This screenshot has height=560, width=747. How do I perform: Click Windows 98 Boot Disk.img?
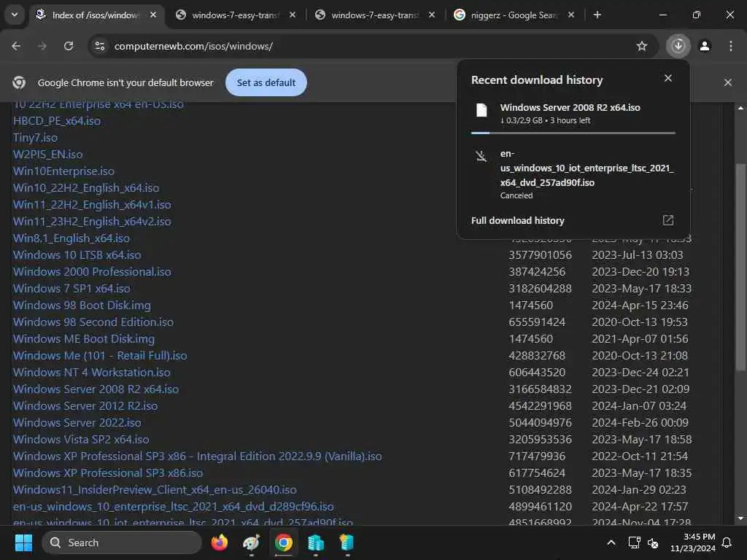coord(82,306)
